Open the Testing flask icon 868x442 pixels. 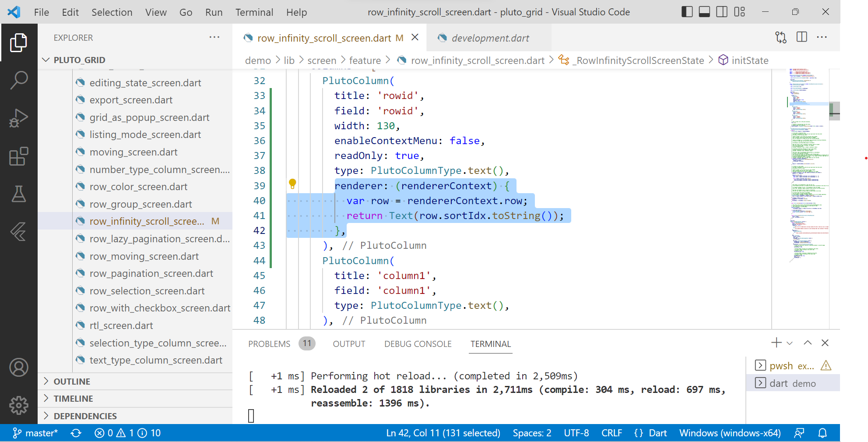(x=18, y=194)
